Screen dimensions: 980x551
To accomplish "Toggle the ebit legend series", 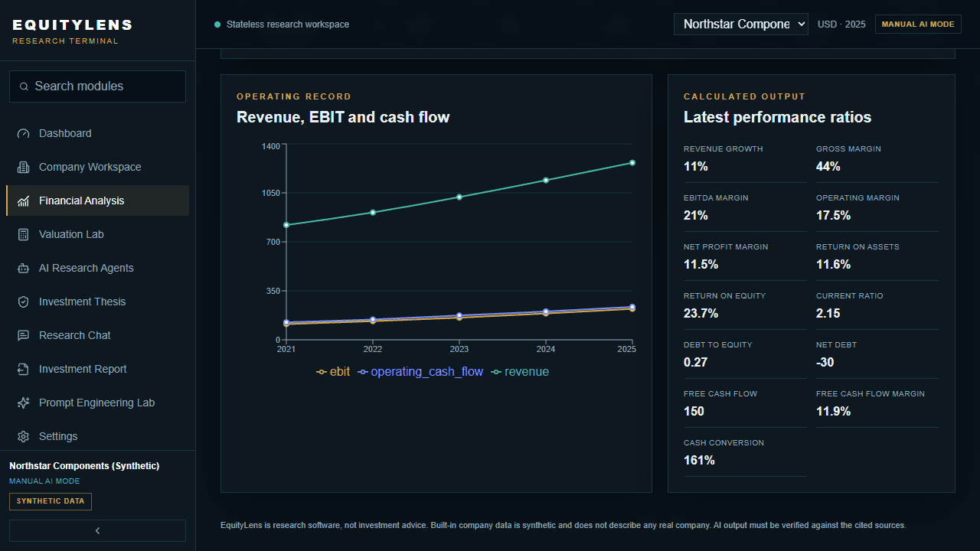I will point(333,372).
